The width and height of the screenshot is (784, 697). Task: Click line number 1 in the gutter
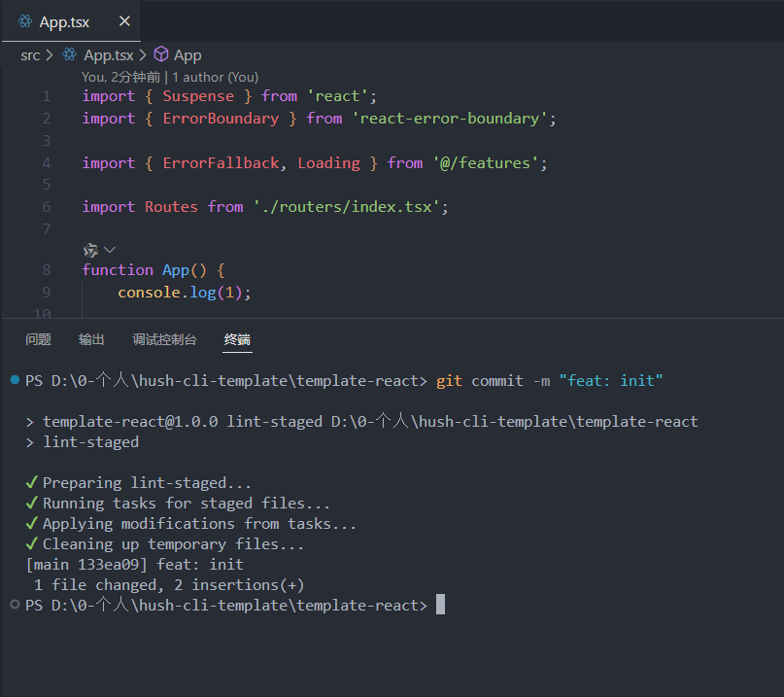(x=47, y=95)
